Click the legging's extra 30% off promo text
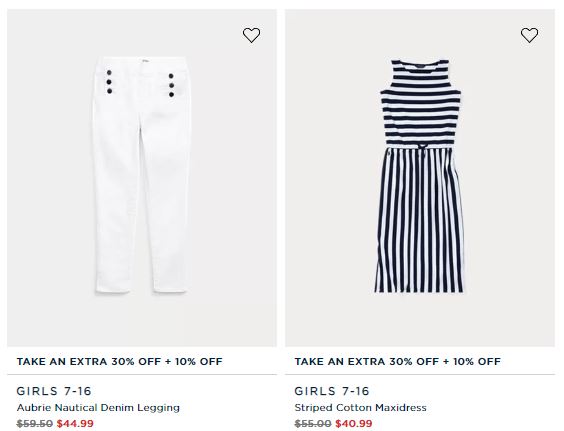Image resolution: width=564 pixels, height=431 pixels. (119, 362)
